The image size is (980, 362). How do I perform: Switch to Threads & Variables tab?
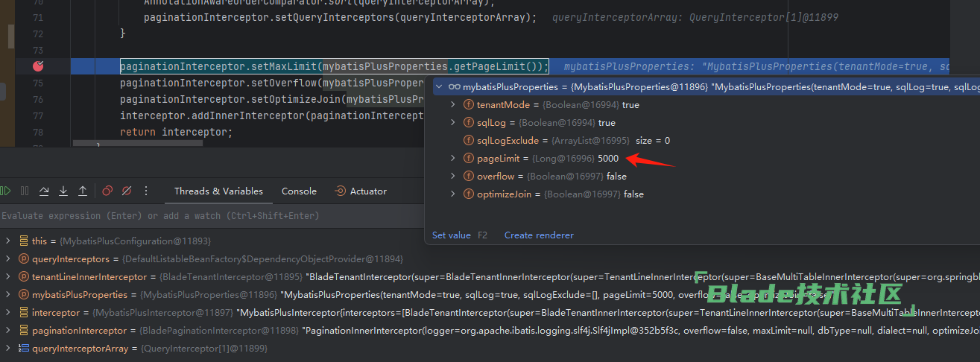(x=218, y=191)
